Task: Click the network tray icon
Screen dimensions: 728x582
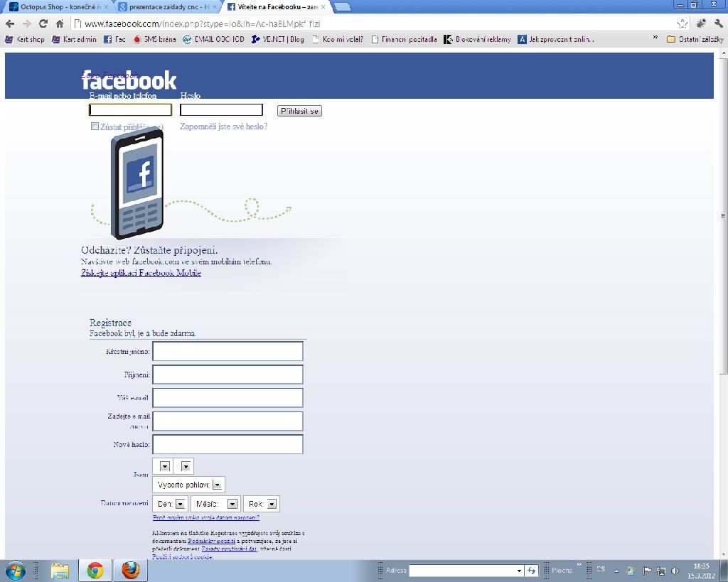Action: [x=661, y=571]
